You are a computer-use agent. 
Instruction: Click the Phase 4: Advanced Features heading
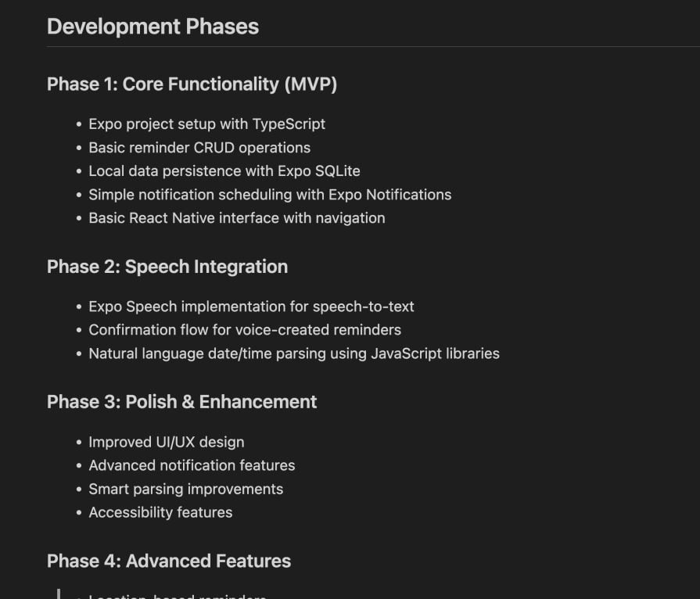pos(169,561)
